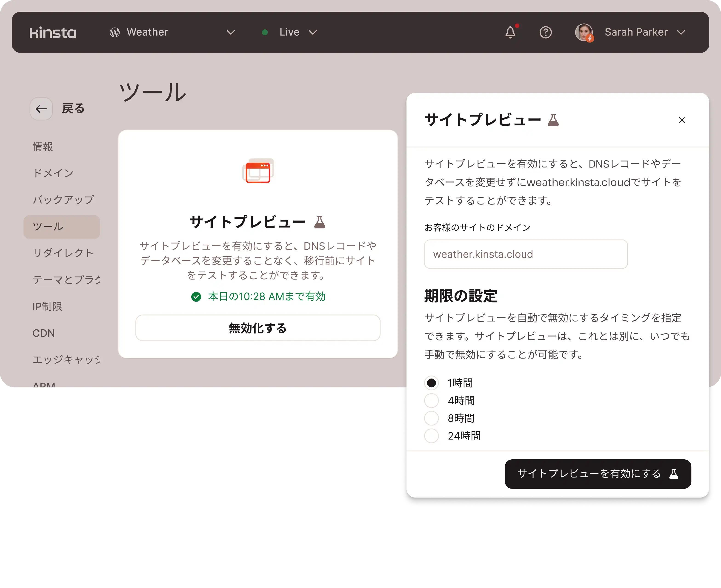Expand the Sarah Parker user menu
This screenshot has height=588, width=721.
(681, 33)
